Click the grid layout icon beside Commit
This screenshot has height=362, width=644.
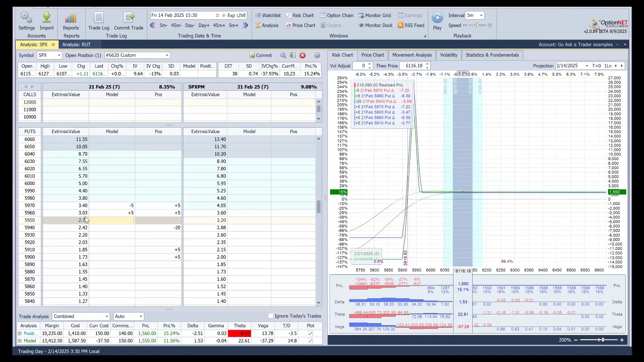tap(293, 55)
